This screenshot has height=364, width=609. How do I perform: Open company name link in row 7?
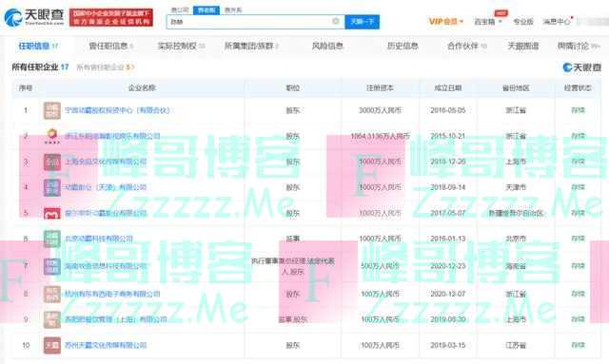pyautogui.click(x=106, y=266)
